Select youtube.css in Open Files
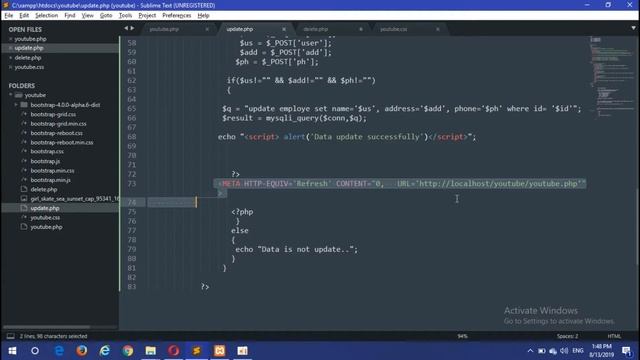The height and width of the screenshot is (360, 640). (x=29, y=67)
